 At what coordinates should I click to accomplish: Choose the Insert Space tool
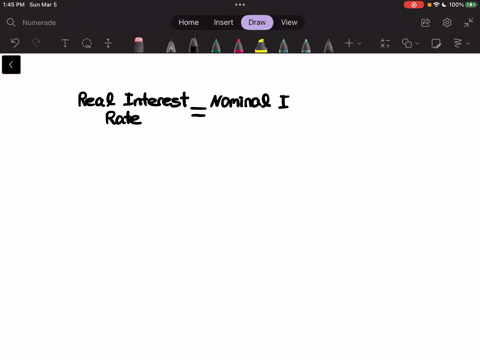tap(108, 43)
